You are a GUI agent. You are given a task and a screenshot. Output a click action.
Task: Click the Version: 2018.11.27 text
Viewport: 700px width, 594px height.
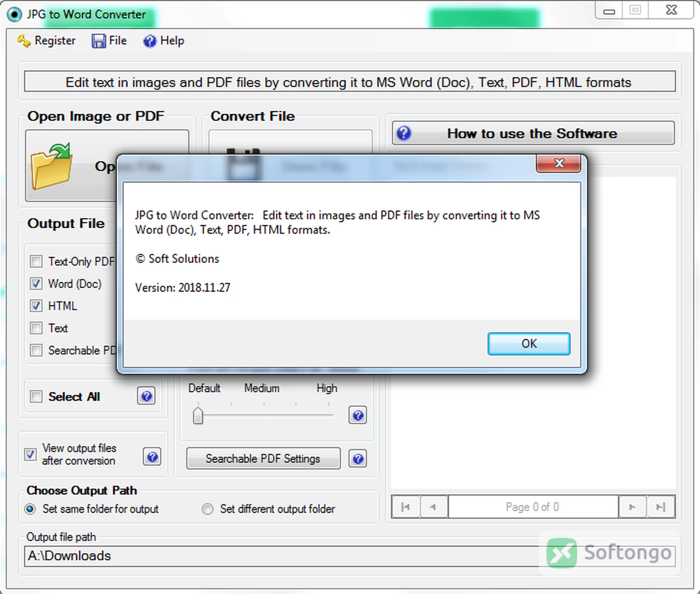[x=183, y=288]
